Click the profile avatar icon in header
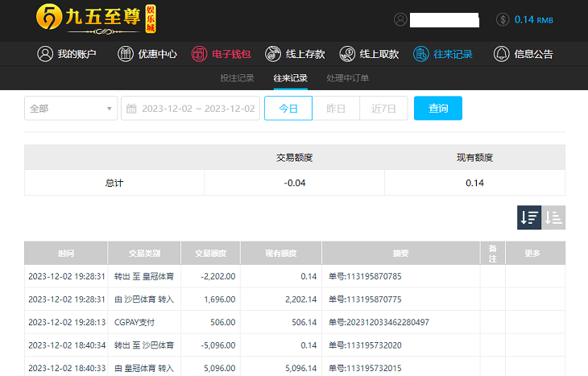The image size is (588, 376). (400, 19)
